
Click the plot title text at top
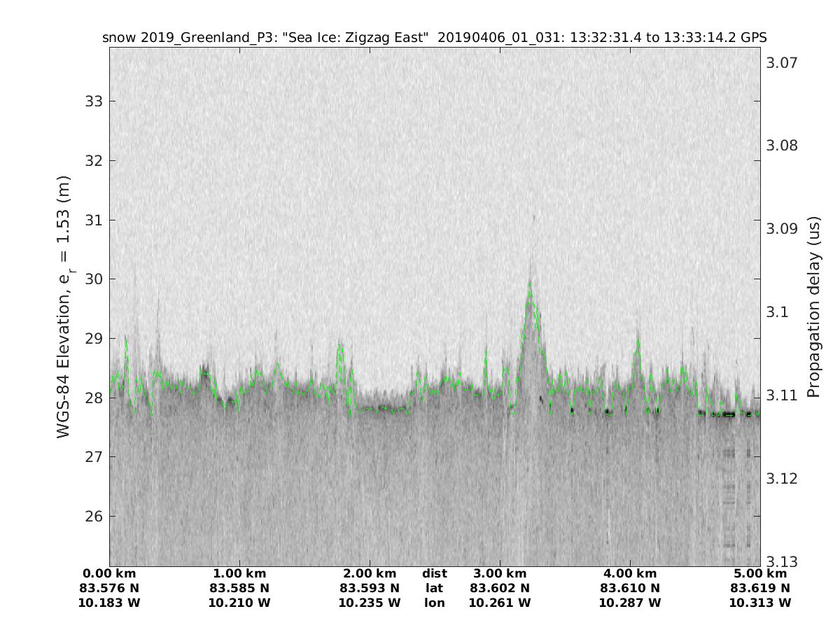(434, 37)
